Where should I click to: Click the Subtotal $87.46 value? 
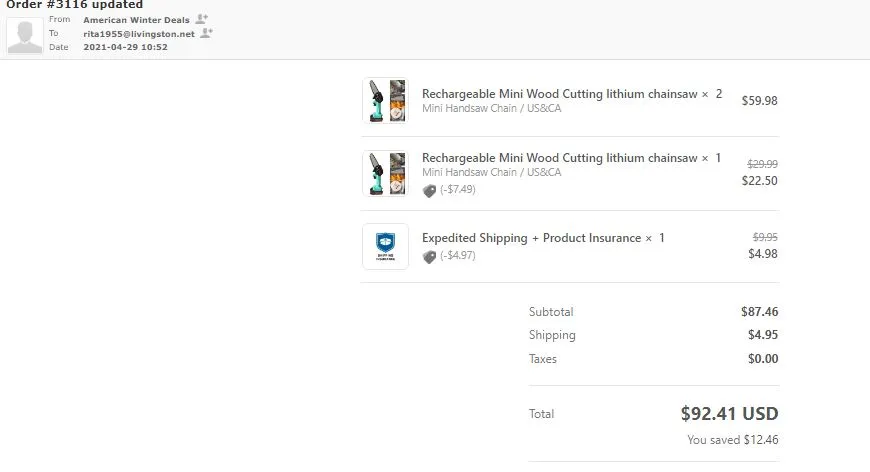tap(759, 312)
